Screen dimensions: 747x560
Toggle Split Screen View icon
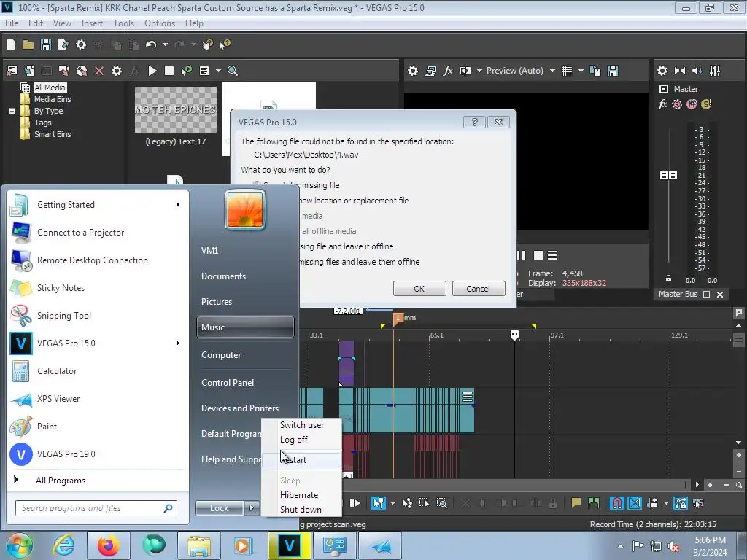465,71
